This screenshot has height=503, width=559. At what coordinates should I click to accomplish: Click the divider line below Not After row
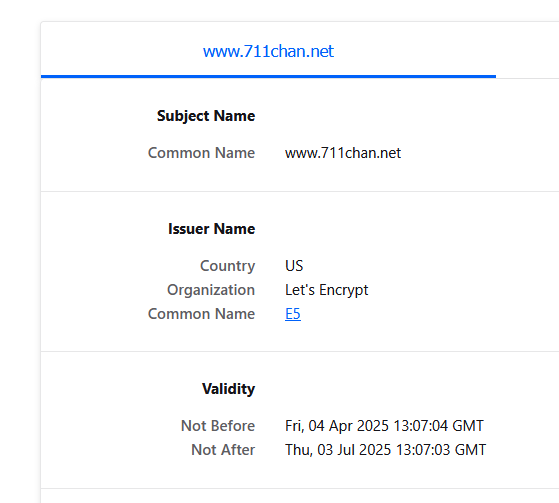[300, 488]
